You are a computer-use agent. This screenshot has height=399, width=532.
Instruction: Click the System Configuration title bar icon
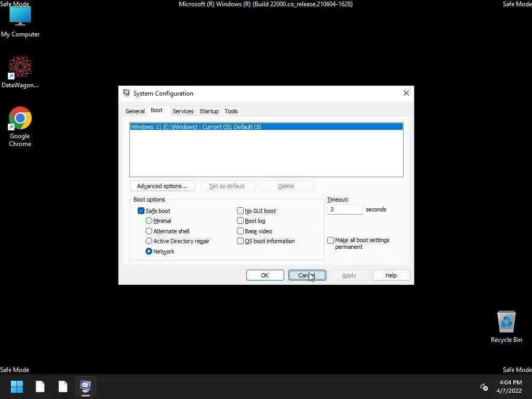coord(127,94)
